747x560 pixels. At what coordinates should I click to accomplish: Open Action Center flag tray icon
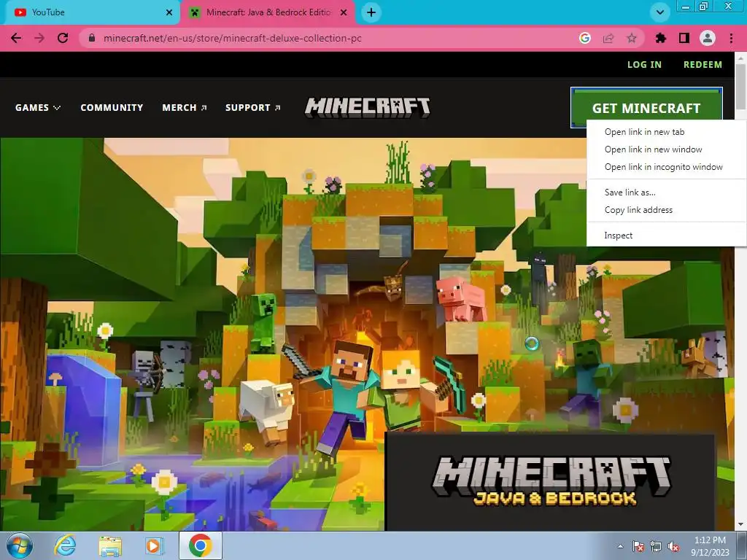[x=638, y=546]
